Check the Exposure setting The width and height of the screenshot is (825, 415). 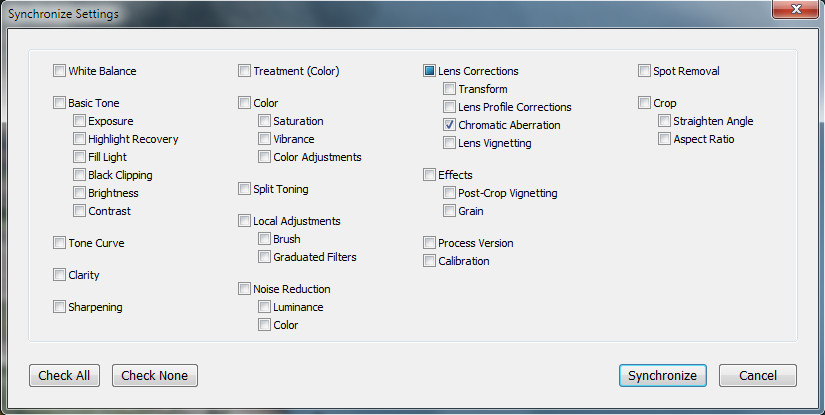pyautogui.click(x=79, y=120)
